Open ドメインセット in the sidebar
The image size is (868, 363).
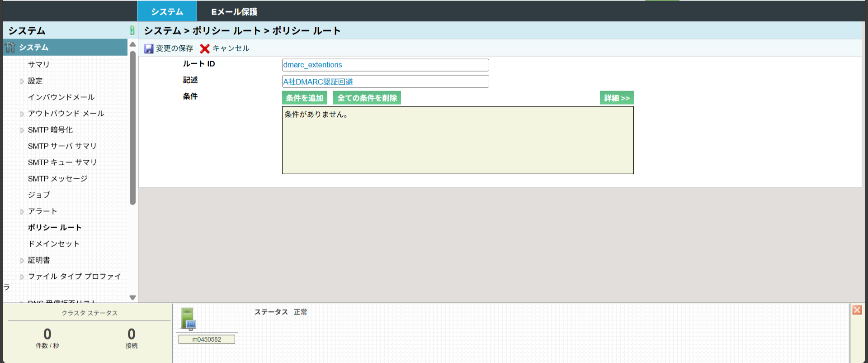pos(54,244)
